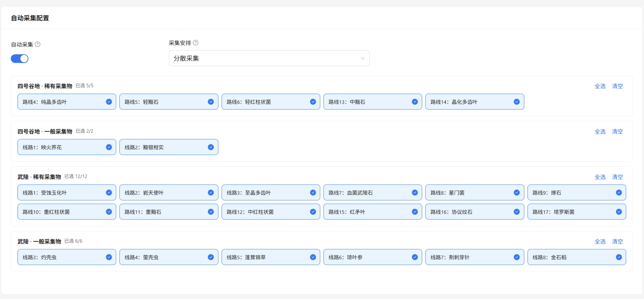Uncheck 线路5：蓬茸锦草
The width and height of the screenshot is (644, 299).
coord(271,257)
